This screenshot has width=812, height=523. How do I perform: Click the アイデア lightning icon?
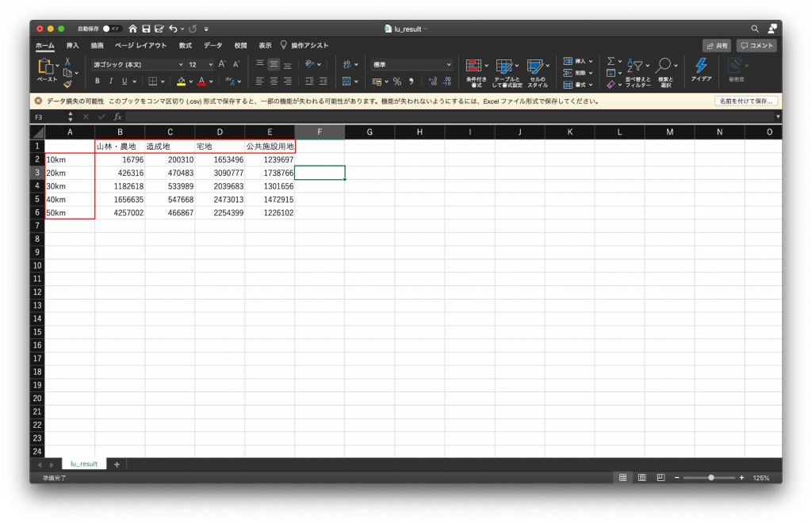pyautogui.click(x=701, y=66)
